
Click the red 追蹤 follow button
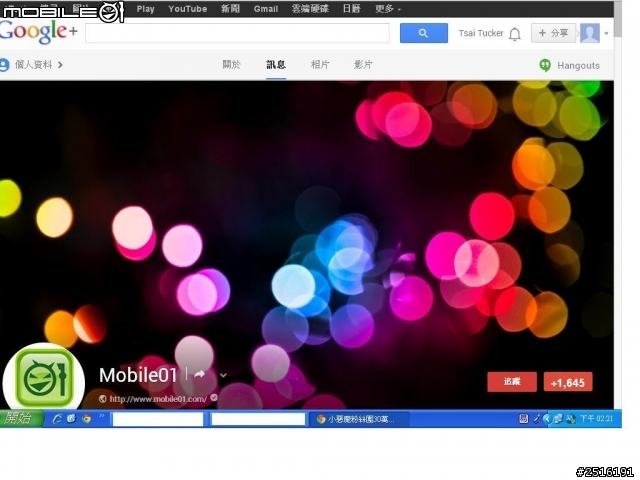tap(512, 382)
